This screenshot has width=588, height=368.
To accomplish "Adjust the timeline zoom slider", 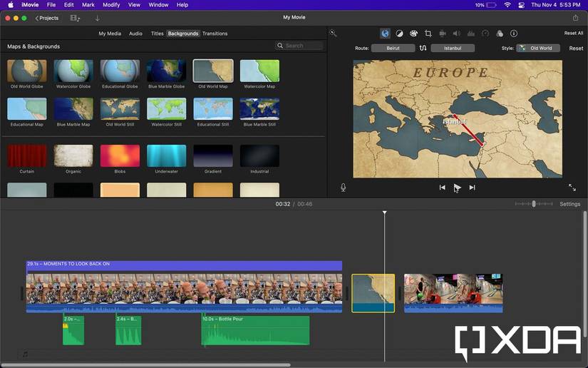I will [534, 204].
